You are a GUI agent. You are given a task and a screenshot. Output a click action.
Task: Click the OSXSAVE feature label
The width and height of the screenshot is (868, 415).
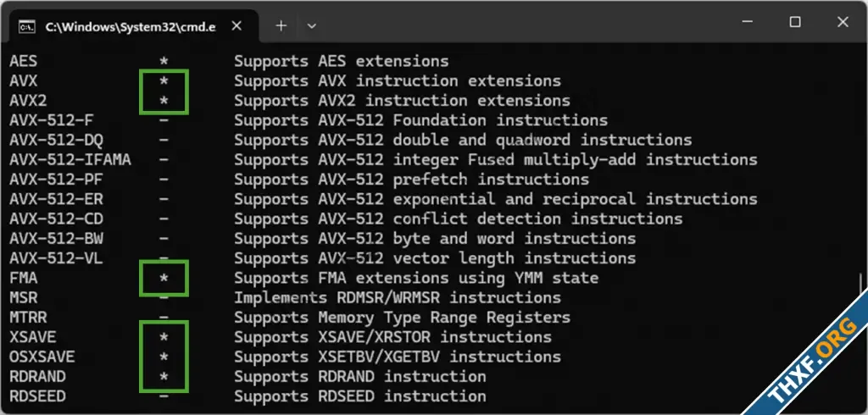[42, 357]
